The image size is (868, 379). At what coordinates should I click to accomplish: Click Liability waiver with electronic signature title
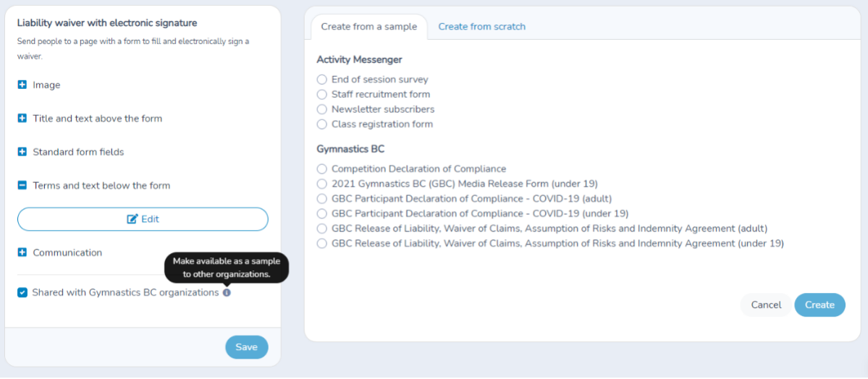[x=107, y=22]
